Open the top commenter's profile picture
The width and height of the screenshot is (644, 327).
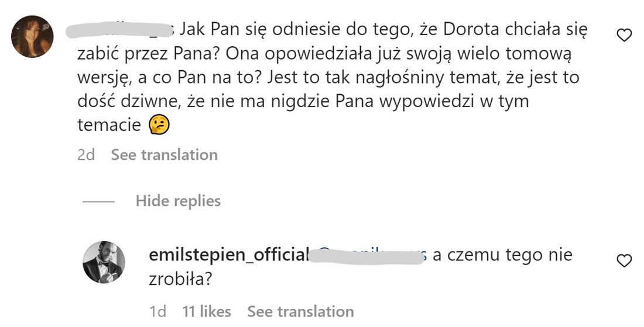33,36
